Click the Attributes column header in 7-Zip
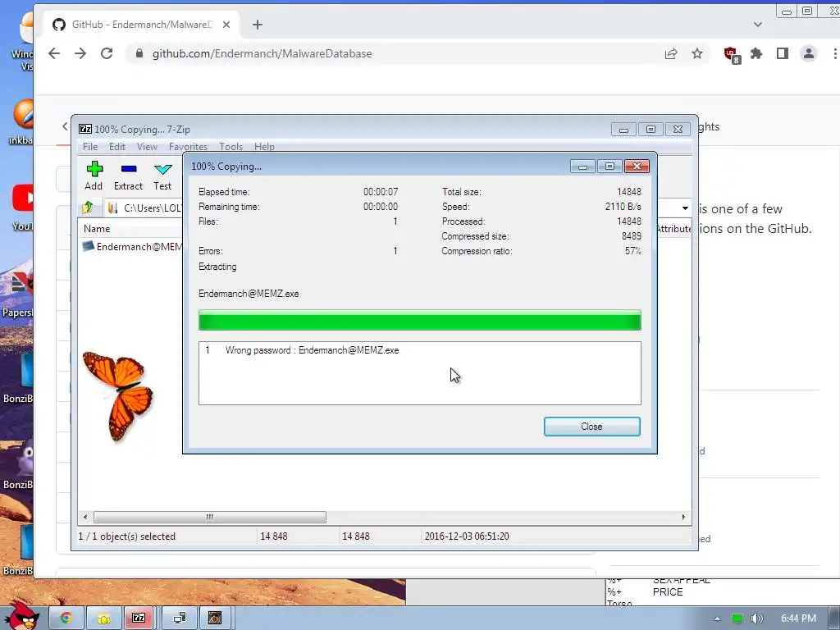The image size is (840, 630). [x=673, y=229]
